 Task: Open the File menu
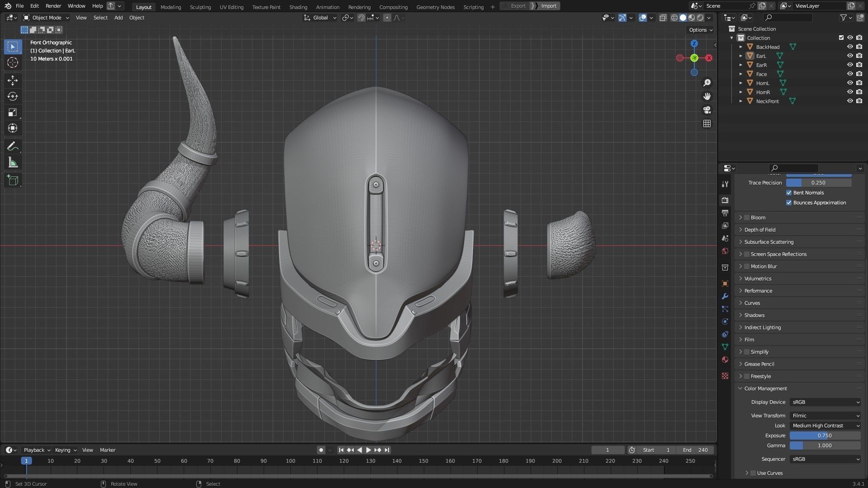(19, 6)
